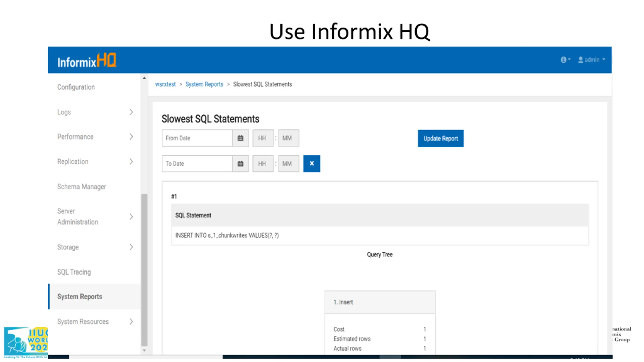Click the sidebar scrollbar up arrow
644x362 pixels.
pos(144,78)
